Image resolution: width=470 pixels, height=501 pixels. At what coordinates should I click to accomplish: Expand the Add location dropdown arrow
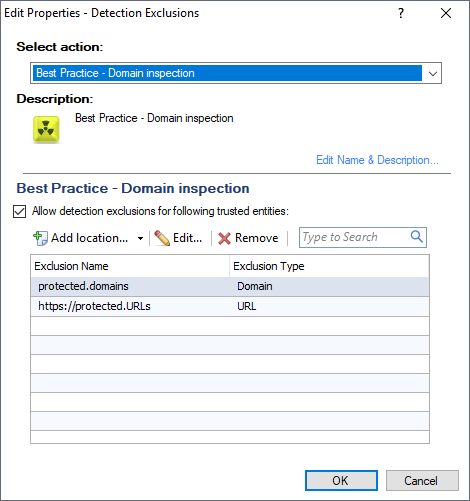140,238
